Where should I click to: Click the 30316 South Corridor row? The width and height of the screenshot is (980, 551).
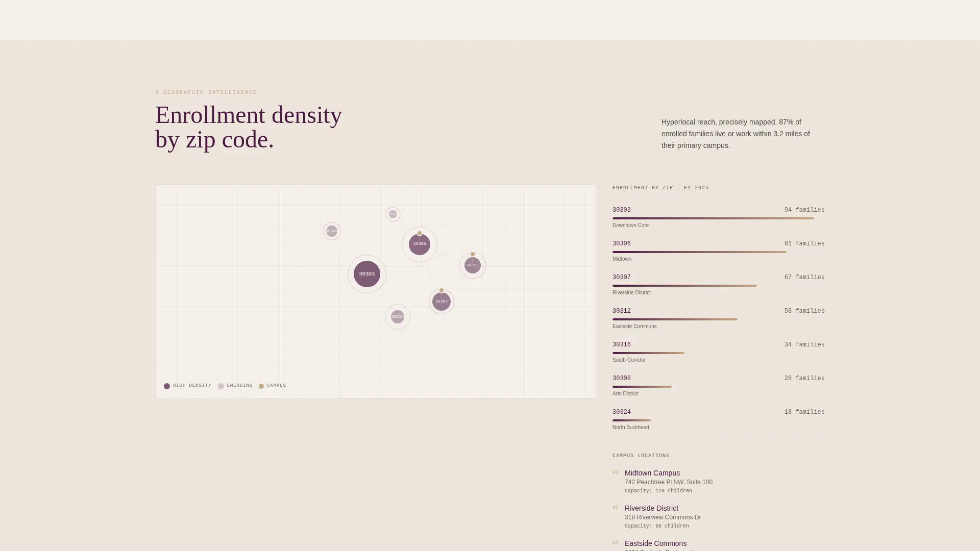(719, 352)
